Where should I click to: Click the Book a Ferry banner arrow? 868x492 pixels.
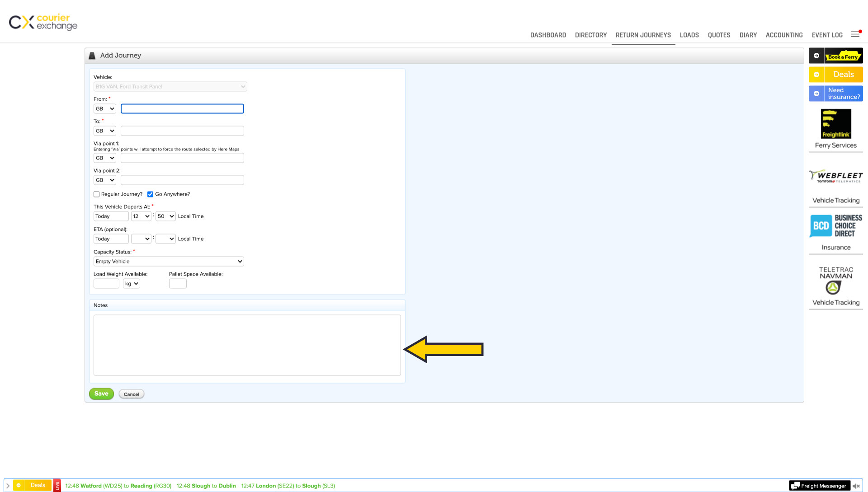(816, 56)
